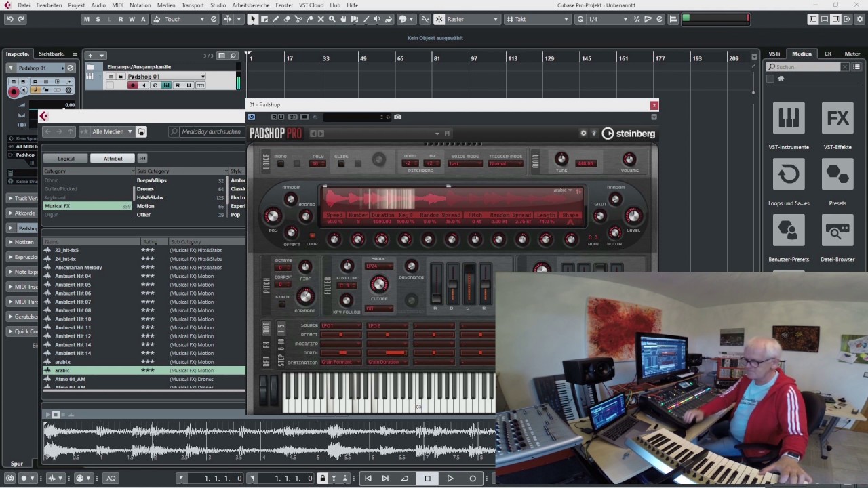The height and width of the screenshot is (488, 868).
Task: Open the 1/4 quantize preset dropdown
Action: coord(608,19)
